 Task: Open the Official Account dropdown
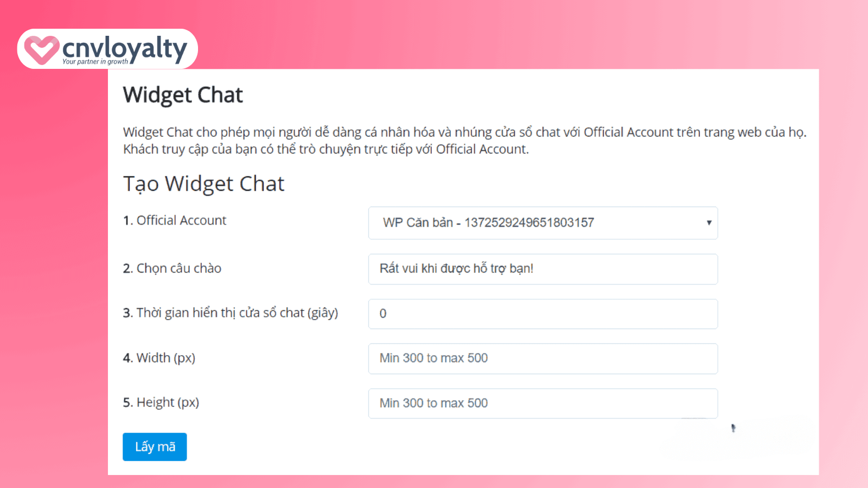[x=542, y=223]
